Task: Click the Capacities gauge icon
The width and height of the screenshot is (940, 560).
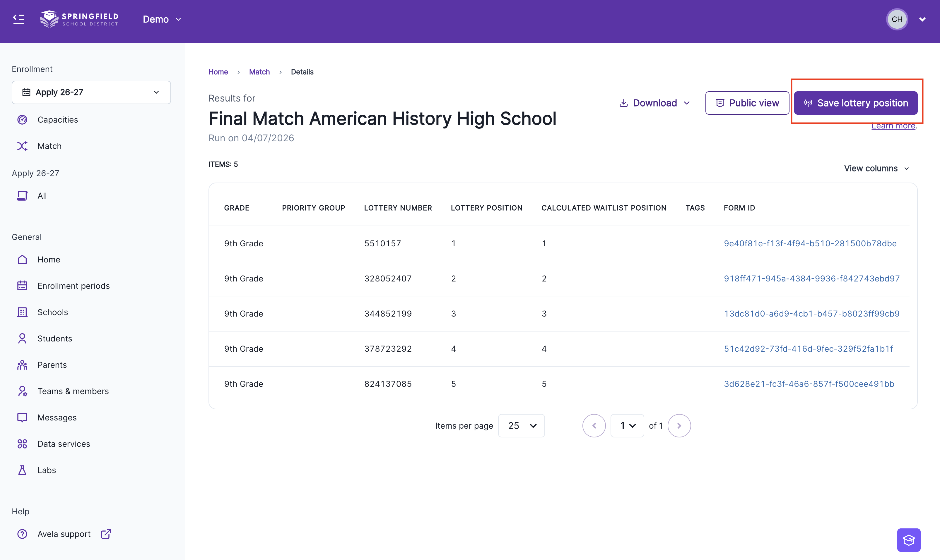Action: (x=22, y=120)
